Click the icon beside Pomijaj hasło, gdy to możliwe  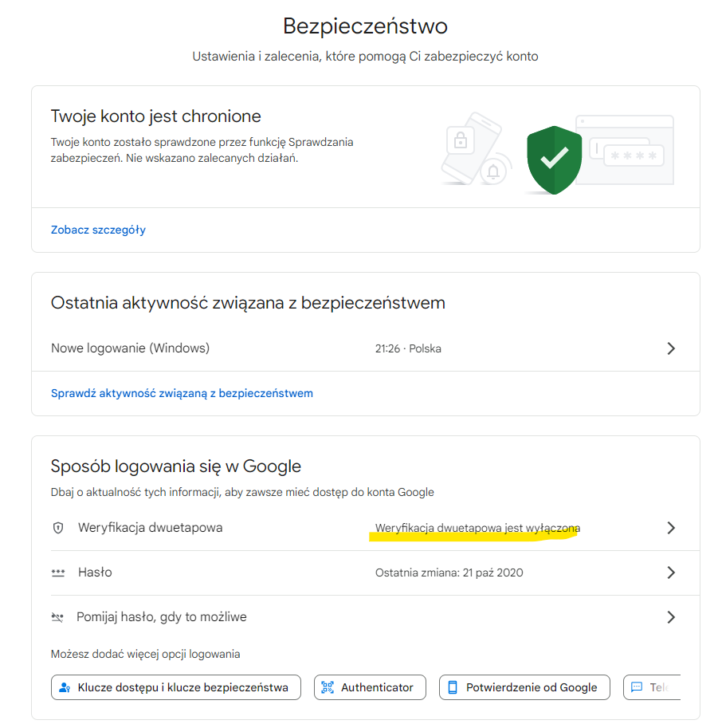click(57, 617)
